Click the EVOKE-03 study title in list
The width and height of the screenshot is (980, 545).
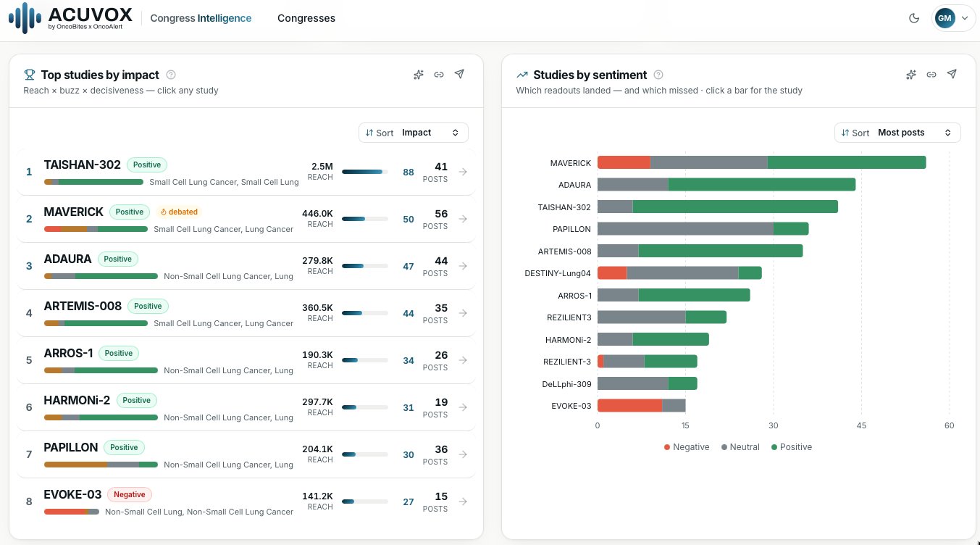(72, 494)
